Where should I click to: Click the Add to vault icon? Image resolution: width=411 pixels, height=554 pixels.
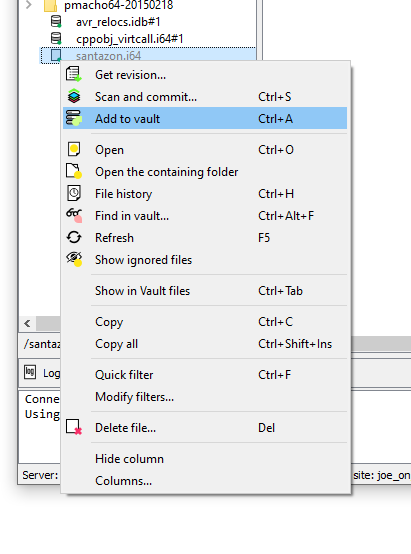[74, 118]
